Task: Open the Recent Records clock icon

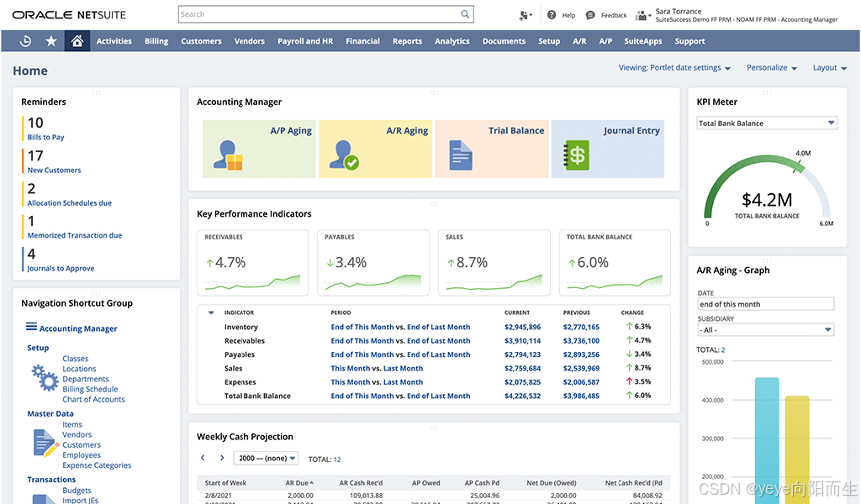Action: point(25,41)
